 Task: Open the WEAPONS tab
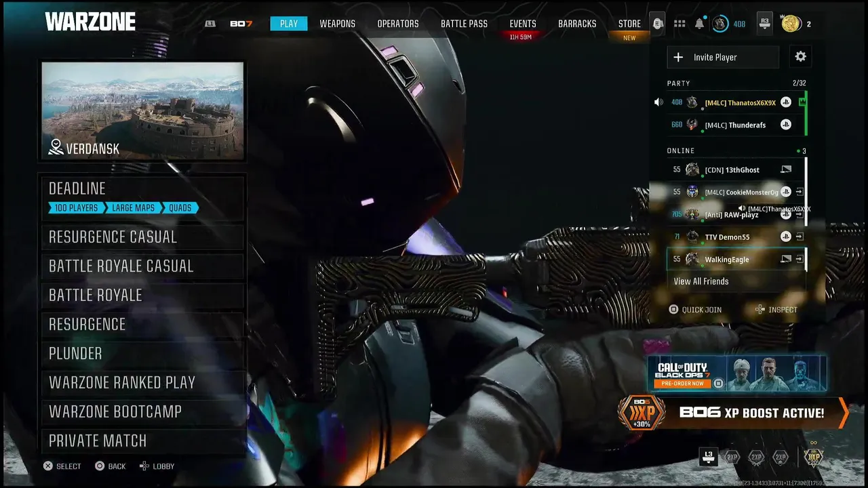(337, 24)
